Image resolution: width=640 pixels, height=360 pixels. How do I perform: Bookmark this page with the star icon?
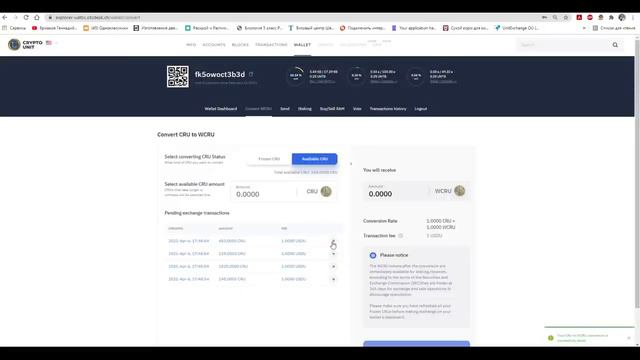tap(566, 18)
